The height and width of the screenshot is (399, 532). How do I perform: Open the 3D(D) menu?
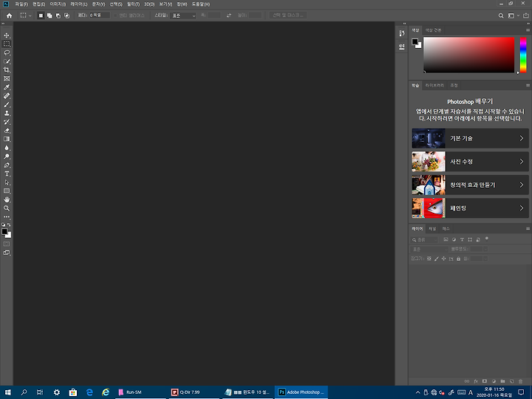click(149, 4)
